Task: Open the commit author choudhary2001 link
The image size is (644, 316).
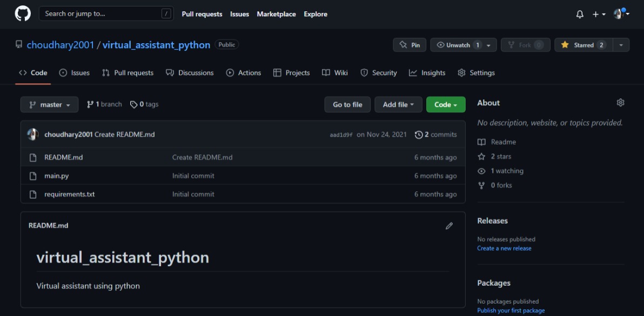Action: (x=69, y=135)
